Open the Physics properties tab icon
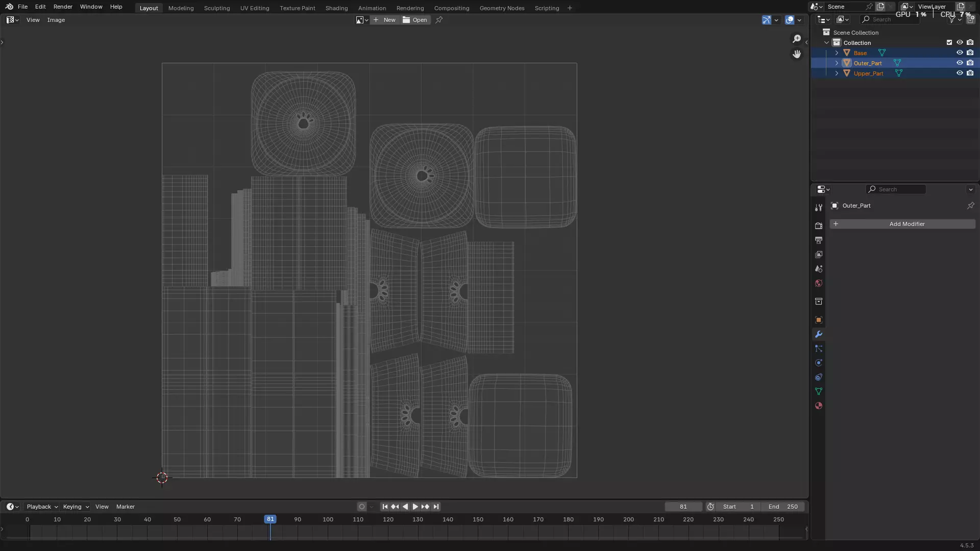Image resolution: width=980 pixels, height=551 pixels. (819, 363)
